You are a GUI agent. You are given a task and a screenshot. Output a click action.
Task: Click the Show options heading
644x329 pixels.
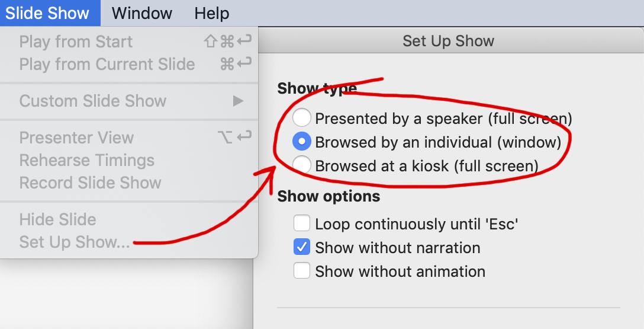pos(329,196)
